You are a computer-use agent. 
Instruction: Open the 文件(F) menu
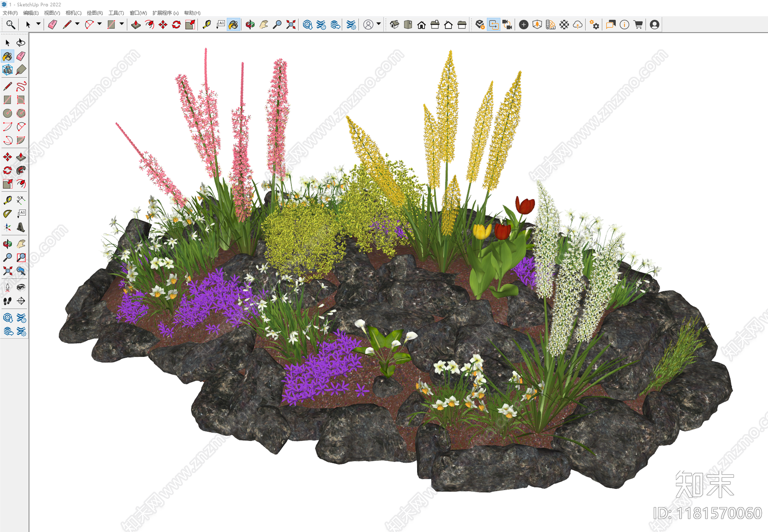(10, 13)
